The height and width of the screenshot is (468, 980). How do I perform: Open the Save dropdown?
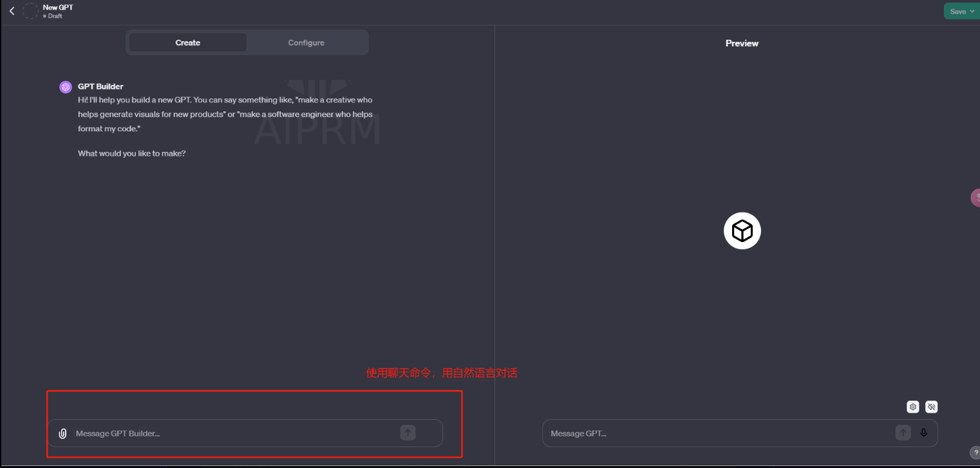click(961, 11)
